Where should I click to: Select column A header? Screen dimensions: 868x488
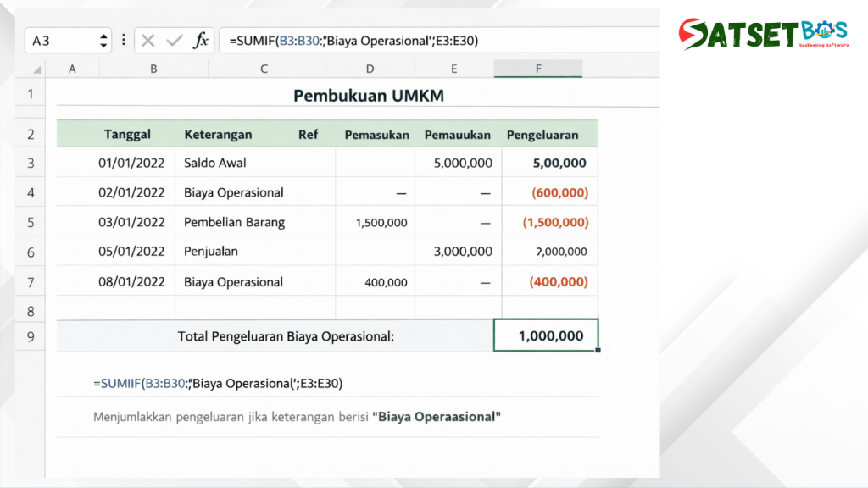pyautogui.click(x=72, y=69)
